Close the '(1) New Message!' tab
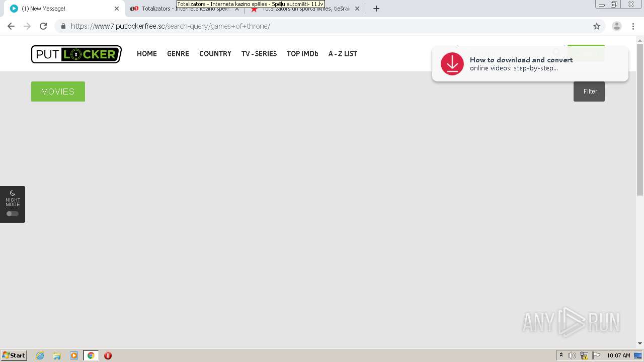This screenshot has height=362, width=644. click(x=117, y=9)
